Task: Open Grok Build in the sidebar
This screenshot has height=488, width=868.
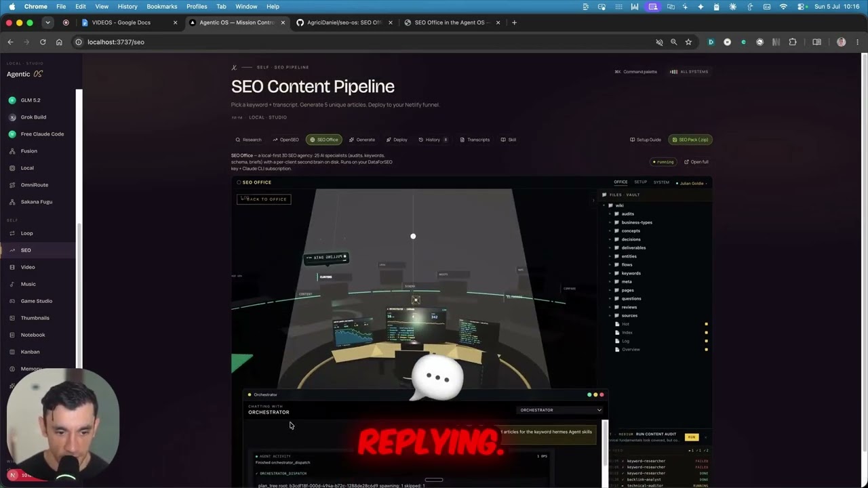Action: click(33, 117)
